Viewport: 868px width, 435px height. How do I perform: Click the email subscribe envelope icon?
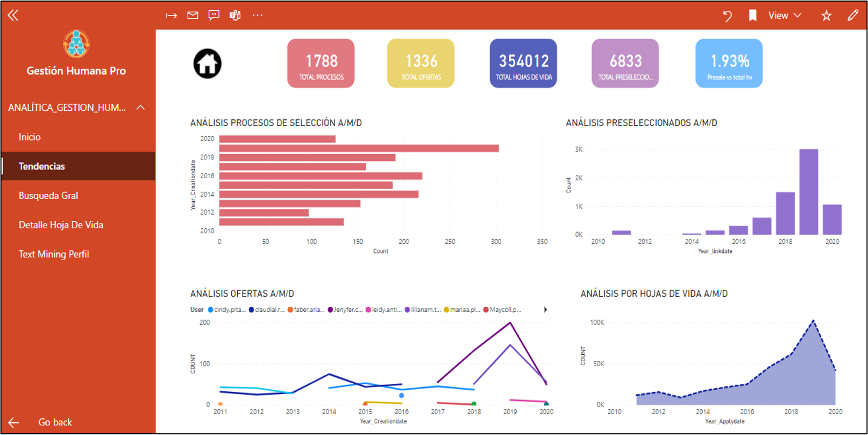pyautogui.click(x=193, y=15)
